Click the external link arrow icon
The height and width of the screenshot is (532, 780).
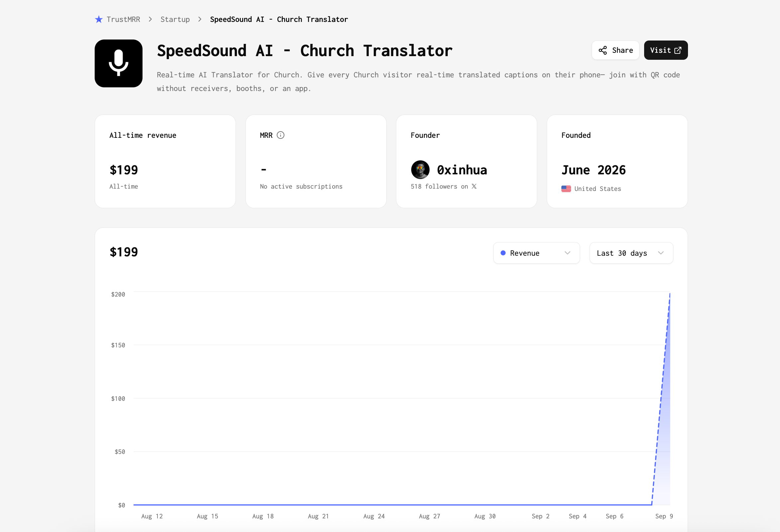pos(678,50)
